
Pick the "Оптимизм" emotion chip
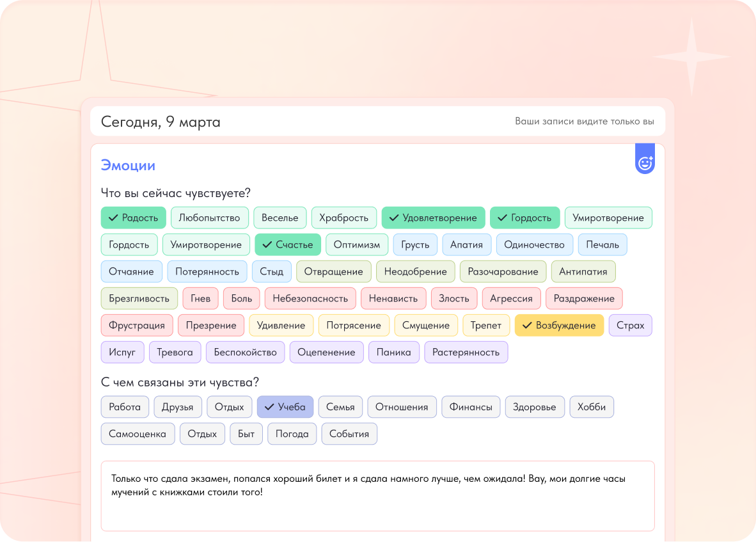356,244
